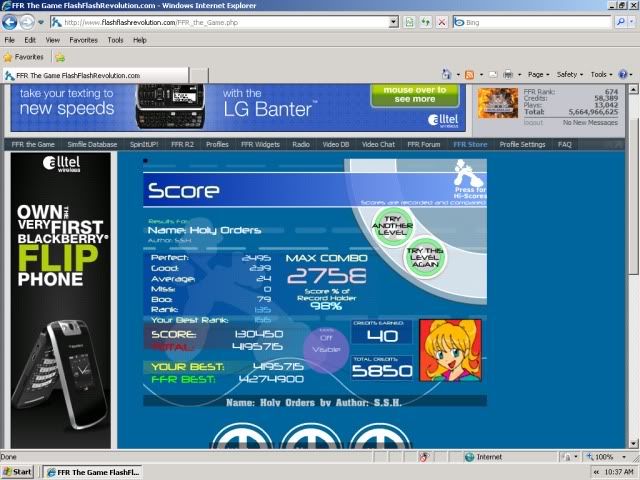Open the Tools menu in menu bar

115,40
